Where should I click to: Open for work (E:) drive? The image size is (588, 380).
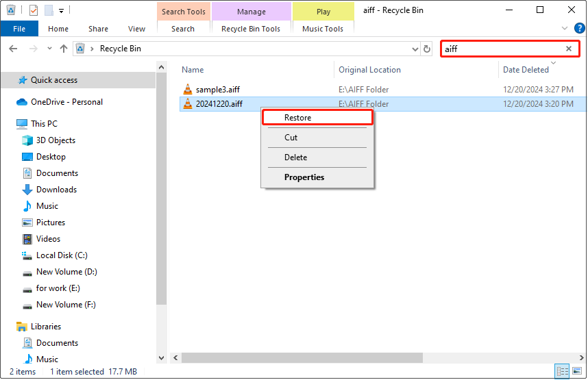click(58, 288)
